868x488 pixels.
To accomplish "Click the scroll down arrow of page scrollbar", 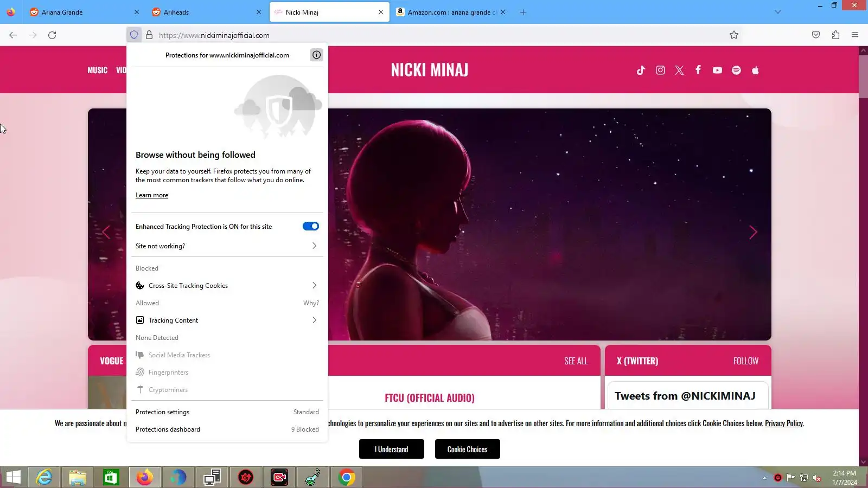I will click(x=863, y=462).
